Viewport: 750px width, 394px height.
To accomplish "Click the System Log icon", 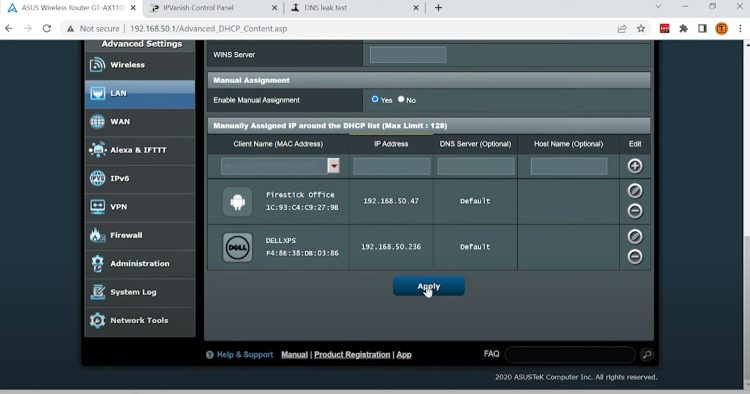I will tap(97, 292).
